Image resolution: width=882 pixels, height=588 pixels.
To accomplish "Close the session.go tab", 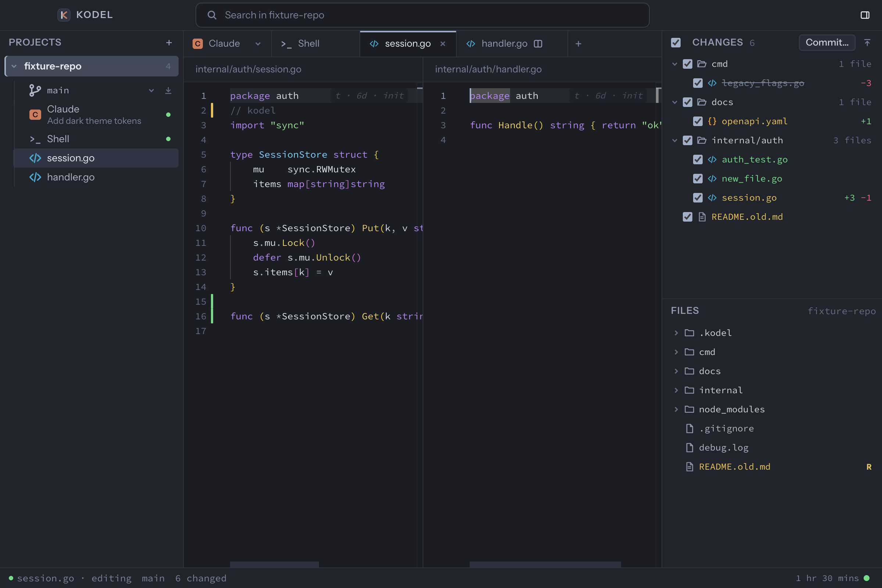I will (x=442, y=44).
